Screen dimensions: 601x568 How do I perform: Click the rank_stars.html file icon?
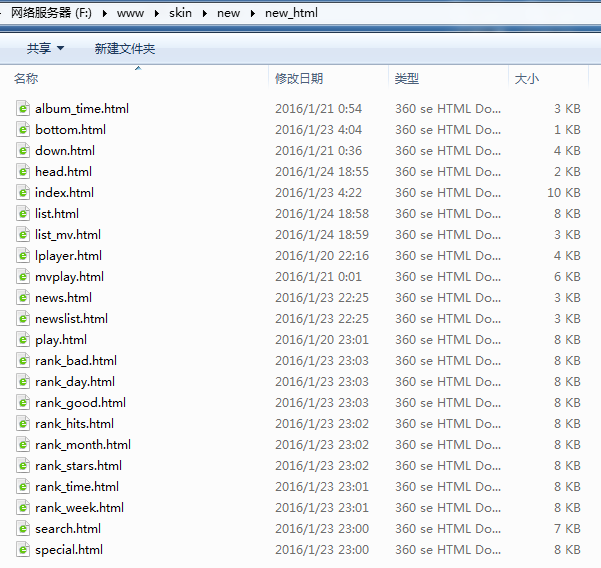[x=23, y=466]
